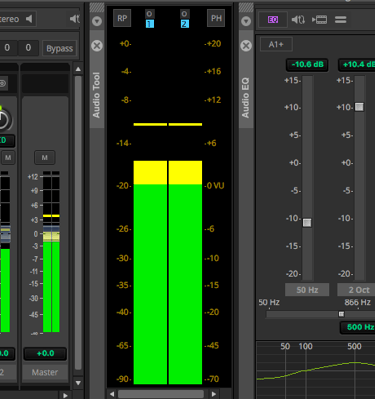Toggle the purple EQ button

click(x=273, y=20)
